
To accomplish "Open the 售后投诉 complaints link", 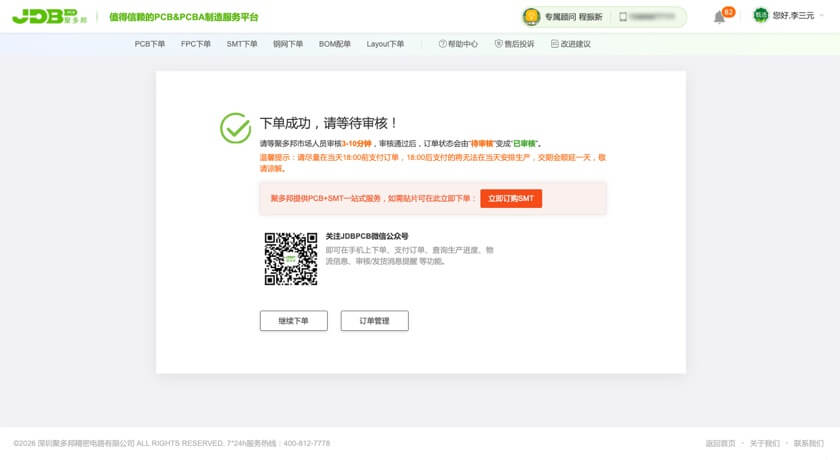I will 514,44.
